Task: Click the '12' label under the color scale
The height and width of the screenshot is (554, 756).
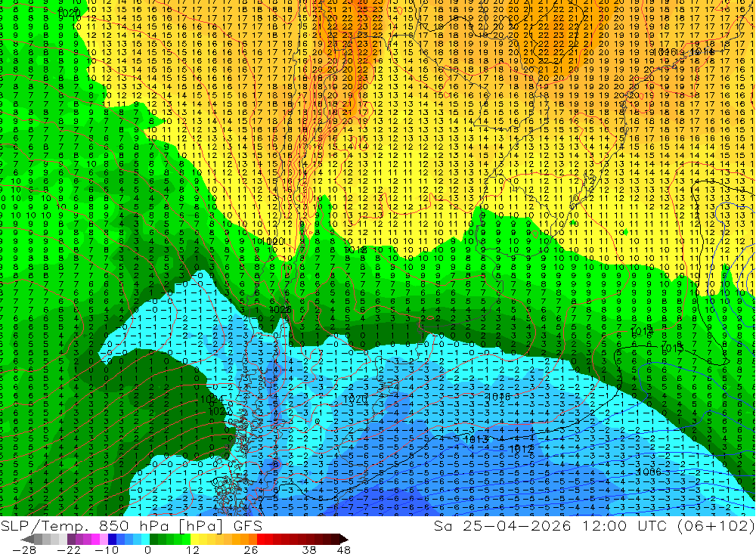Action: pyautogui.click(x=192, y=549)
